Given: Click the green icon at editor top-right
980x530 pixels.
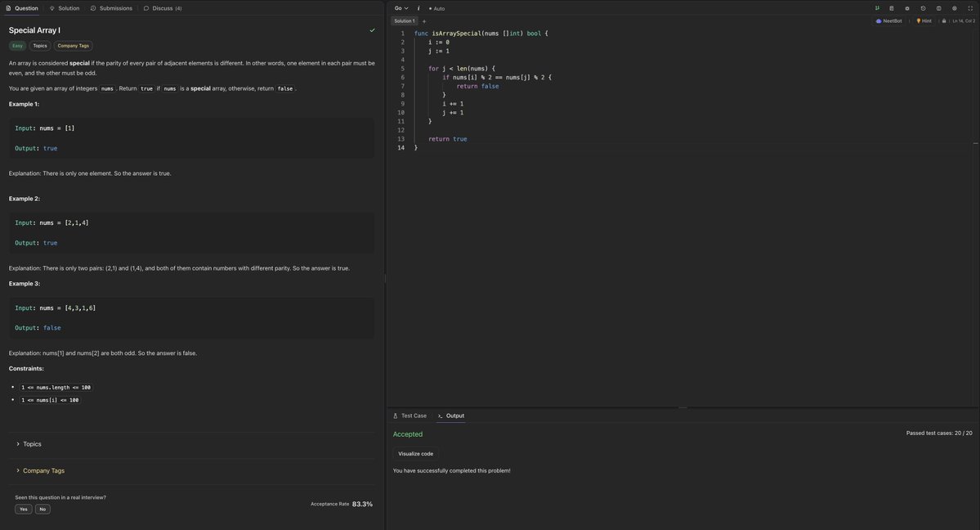Looking at the screenshot, I should [877, 8].
